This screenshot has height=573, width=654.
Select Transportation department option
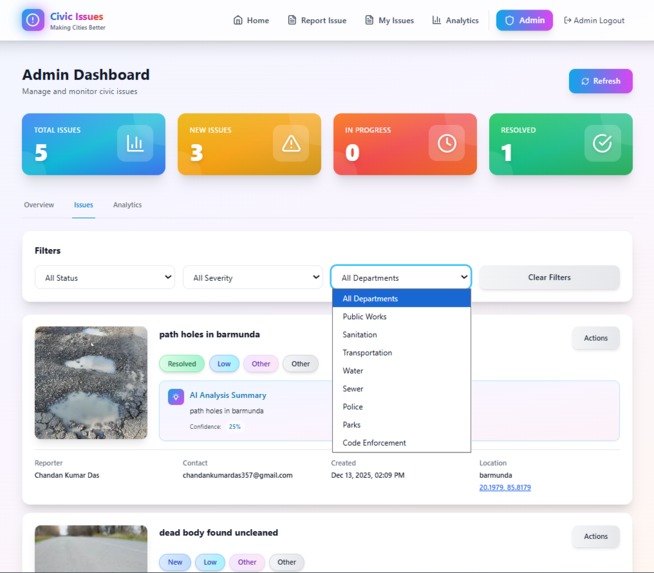point(401,352)
